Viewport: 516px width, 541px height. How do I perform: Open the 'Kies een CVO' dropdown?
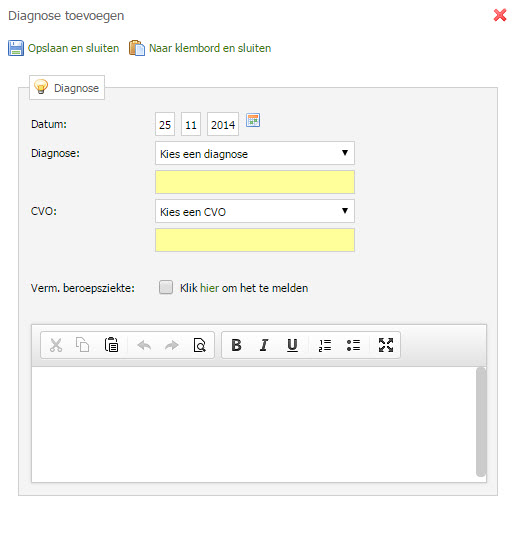coord(255,211)
